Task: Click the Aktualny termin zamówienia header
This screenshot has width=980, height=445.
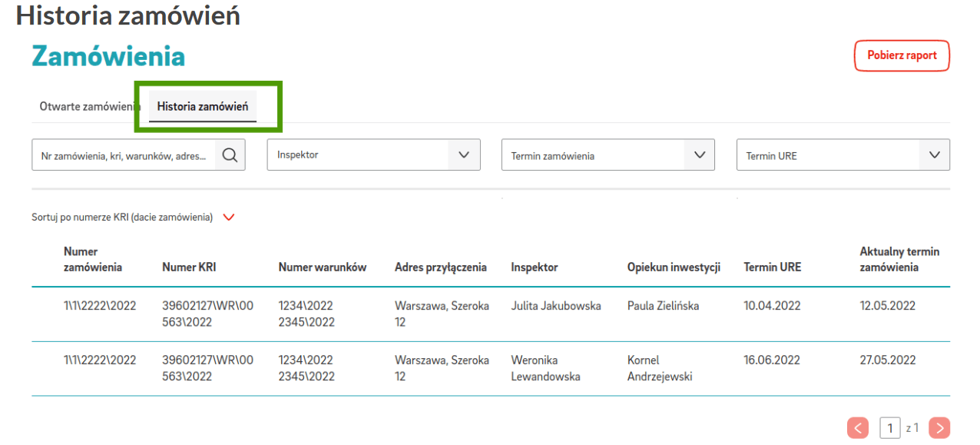Action: point(899,260)
